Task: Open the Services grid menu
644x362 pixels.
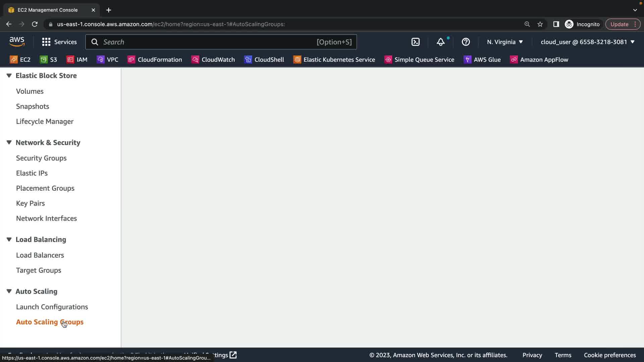Action: tap(59, 42)
